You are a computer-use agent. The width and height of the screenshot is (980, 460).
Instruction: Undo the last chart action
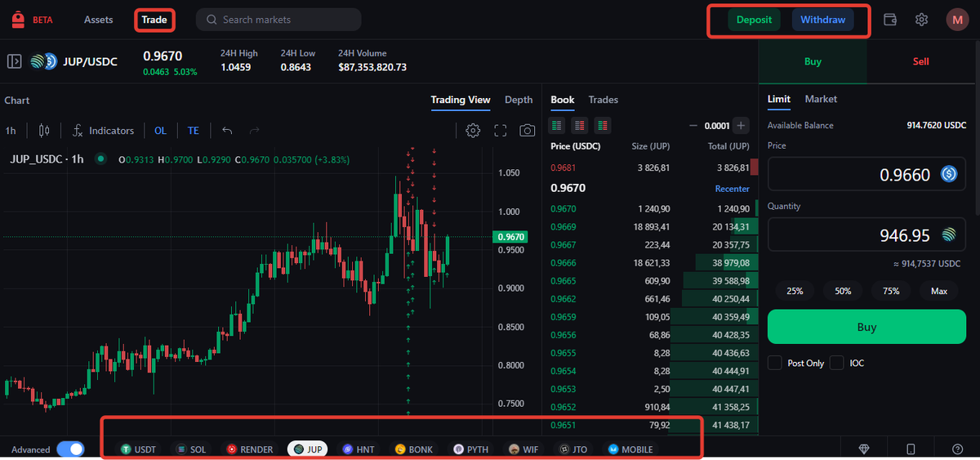pos(227,130)
